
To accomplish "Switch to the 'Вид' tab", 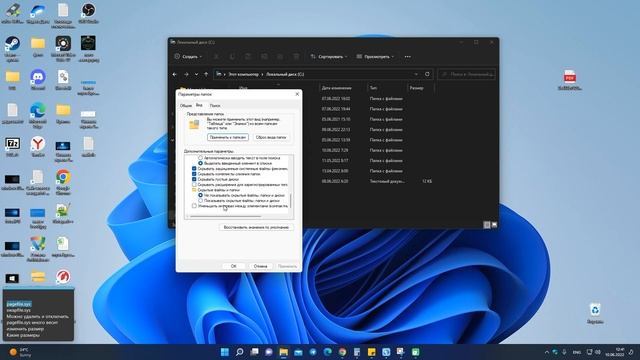I will click(199, 105).
